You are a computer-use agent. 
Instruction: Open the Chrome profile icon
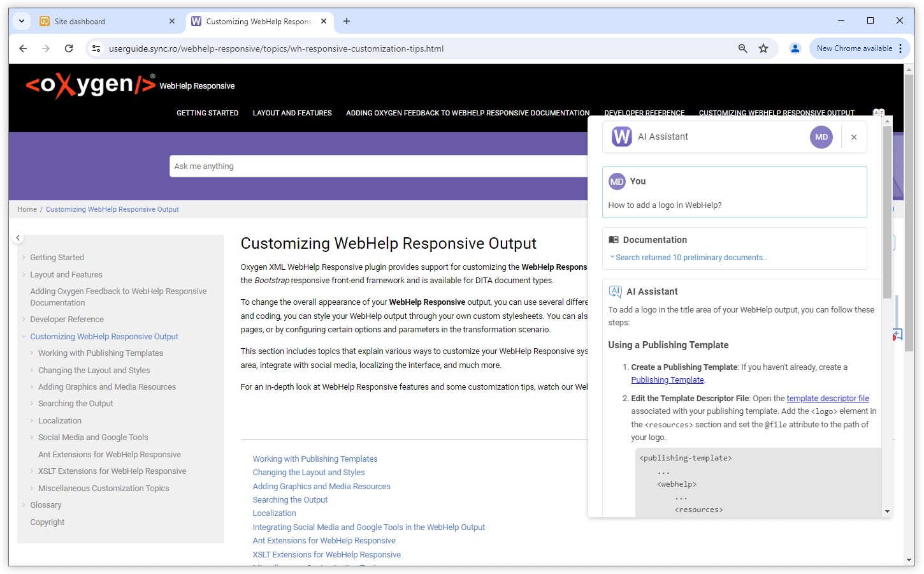(795, 48)
